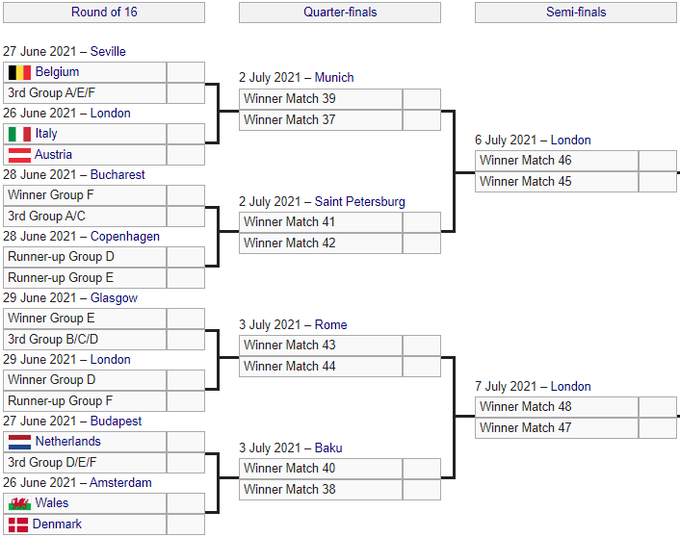Image resolution: width=680 pixels, height=537 pixels.
Task: Click the Round of 16 header
Action: point(104,12)
